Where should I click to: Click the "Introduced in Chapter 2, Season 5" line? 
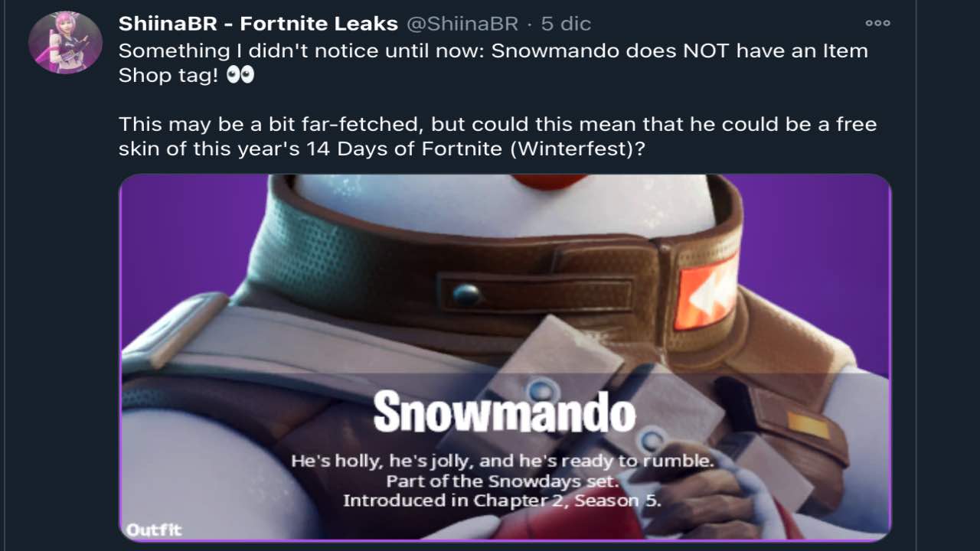(x=502, y=501)
